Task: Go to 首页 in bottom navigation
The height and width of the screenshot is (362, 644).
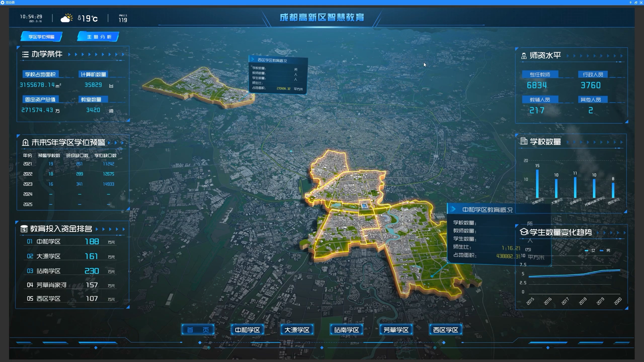Action: click(x=198, y=330)
